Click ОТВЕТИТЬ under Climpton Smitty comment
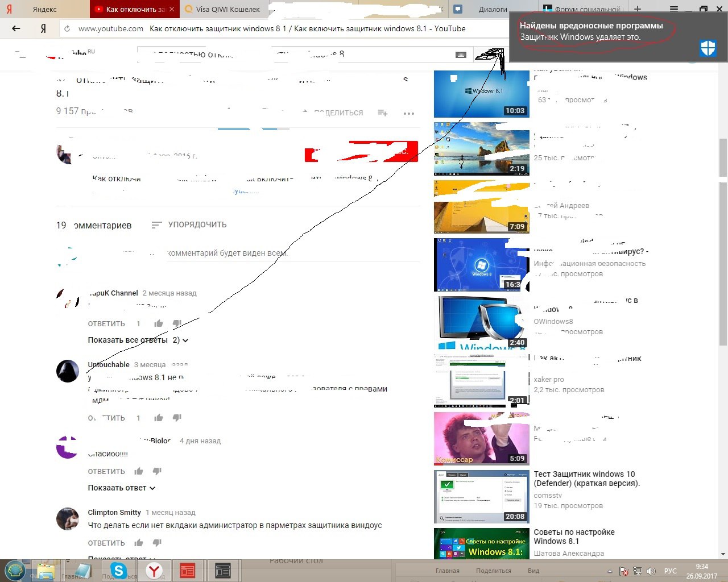 pos(106,543)
